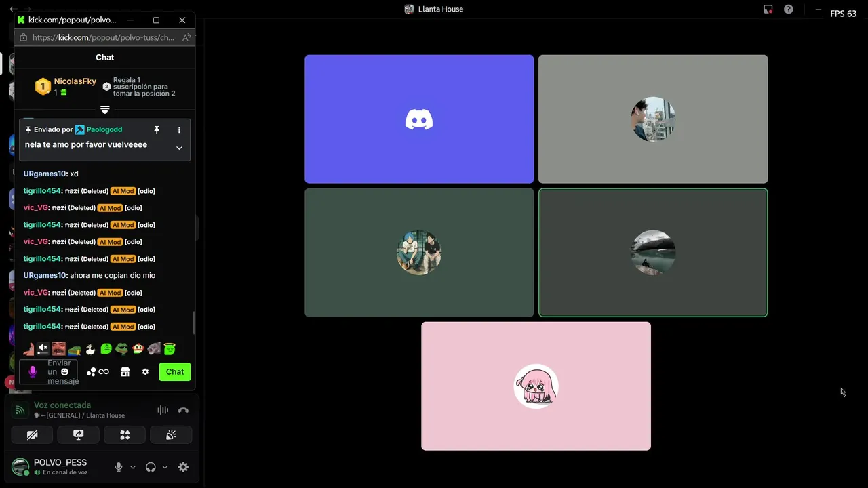Open microphone input options chevron
Screen dimensions: 868x488
[133, 467]
